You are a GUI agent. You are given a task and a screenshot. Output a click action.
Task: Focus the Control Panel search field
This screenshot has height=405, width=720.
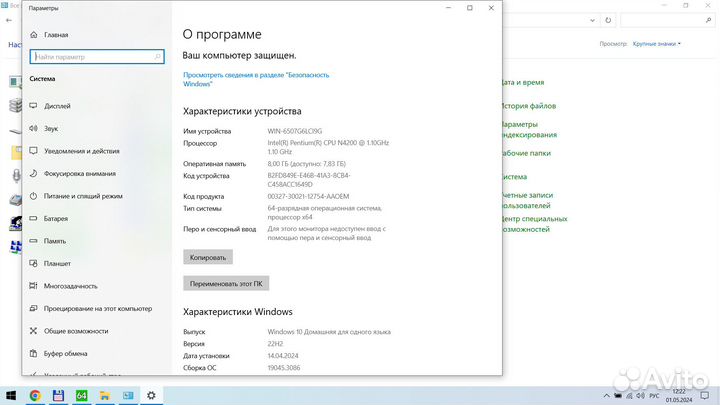[667, 20]
